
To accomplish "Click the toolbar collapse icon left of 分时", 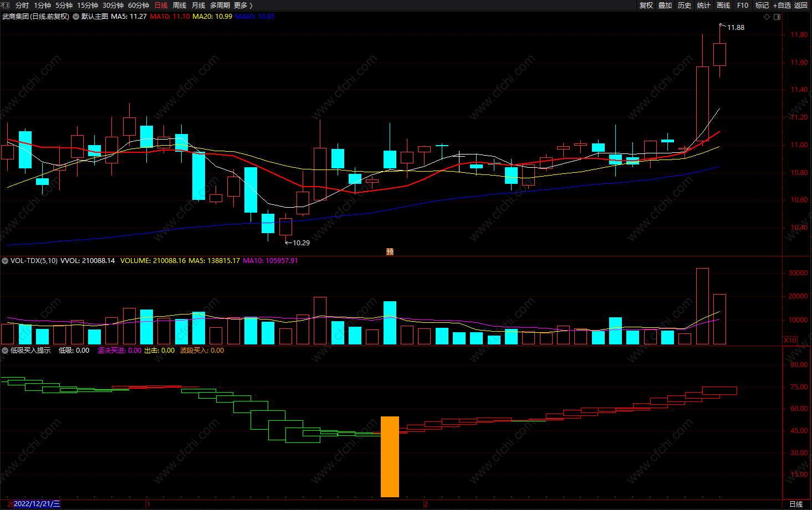I will 5,5.
